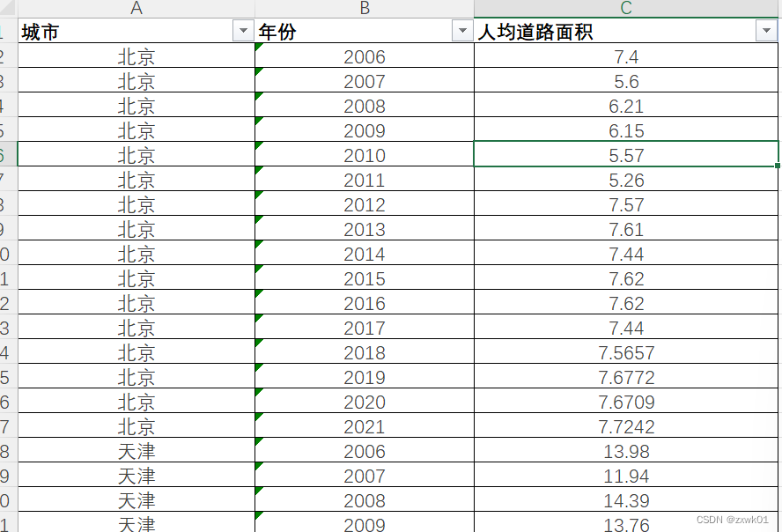Select the year 2017 cell
This screenshot has height=532, width=782.
(365, 327)
